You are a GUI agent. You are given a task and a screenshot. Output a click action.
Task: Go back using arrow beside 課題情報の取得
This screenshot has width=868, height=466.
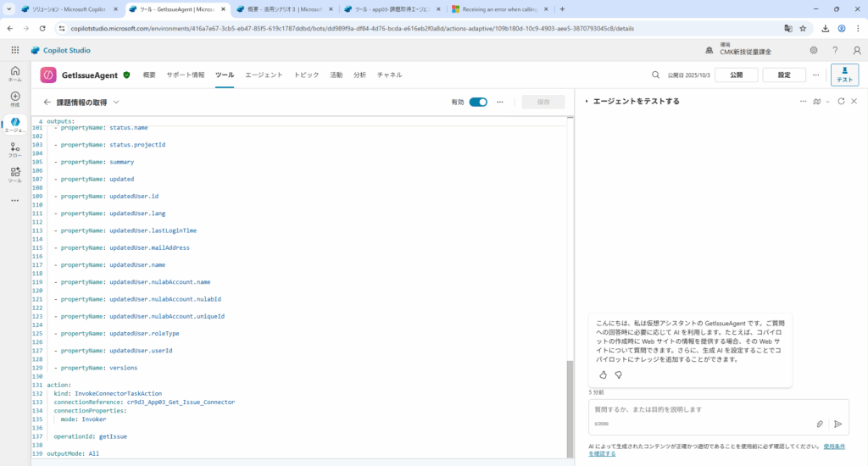click(x=47, y=102)
